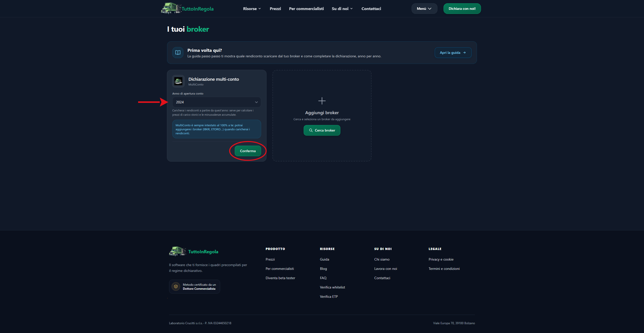644x333 pixels.
Task: Open the guide with Apri la guida
Action: pos(453,53)
